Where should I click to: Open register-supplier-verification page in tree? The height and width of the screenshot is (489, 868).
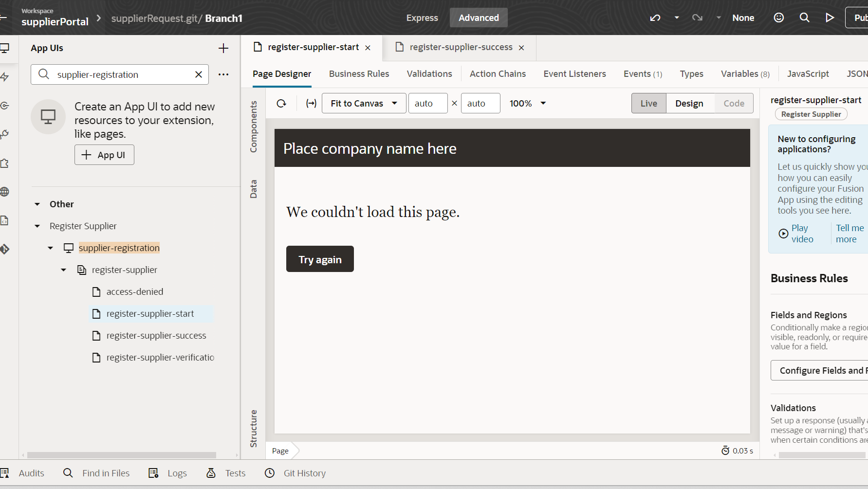[x=160, y=358]
